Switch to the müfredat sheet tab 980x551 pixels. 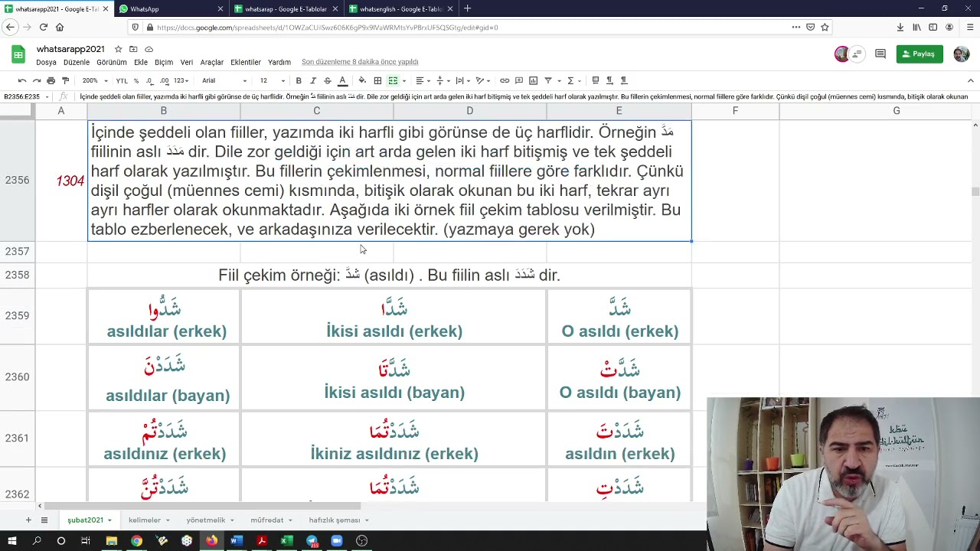[272, 520]
